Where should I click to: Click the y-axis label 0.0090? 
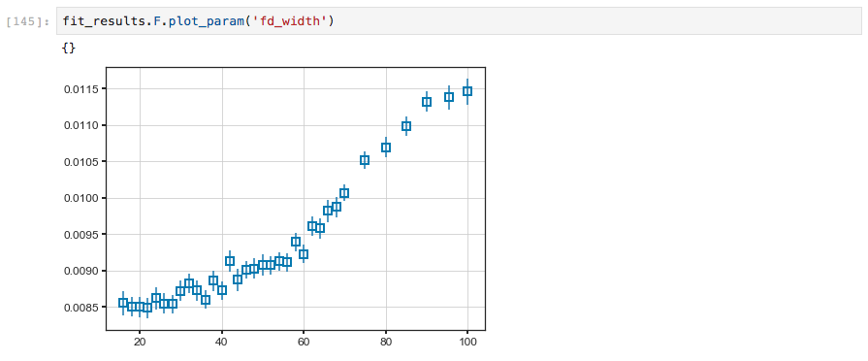click(80, 271)
